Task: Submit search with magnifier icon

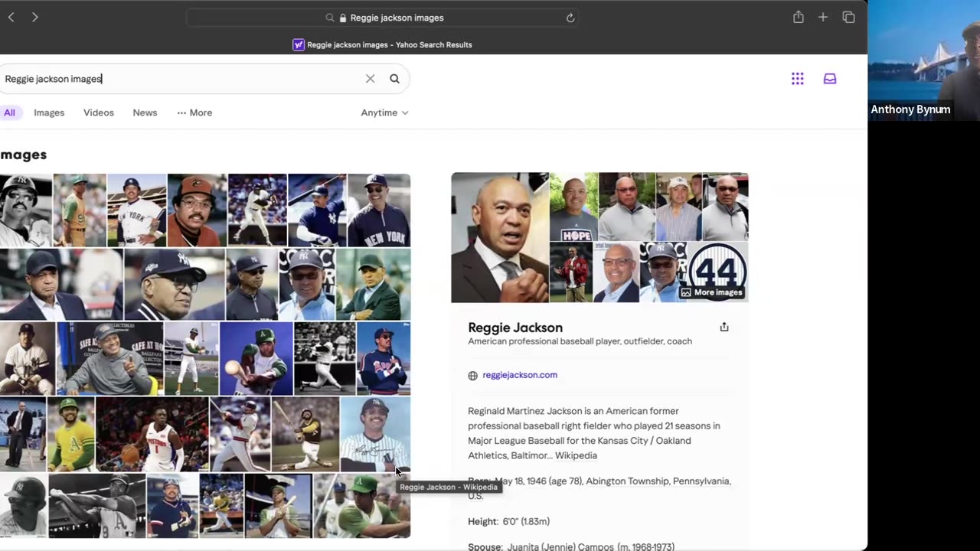Action: [394, 79]
